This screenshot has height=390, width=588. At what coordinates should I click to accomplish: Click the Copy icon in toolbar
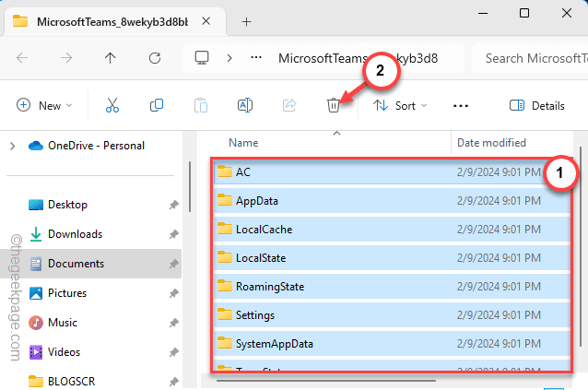[x=157, y=105]
